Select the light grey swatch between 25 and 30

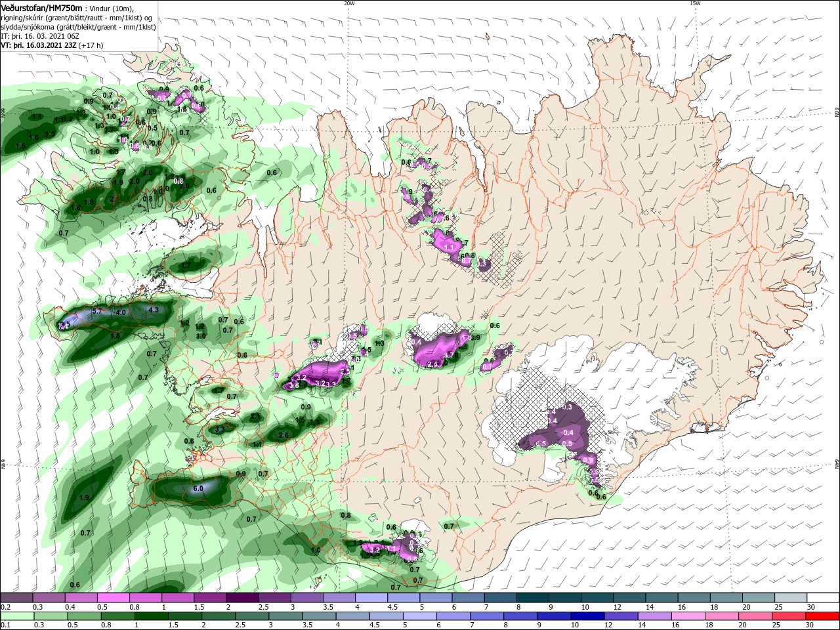[791, 598]
